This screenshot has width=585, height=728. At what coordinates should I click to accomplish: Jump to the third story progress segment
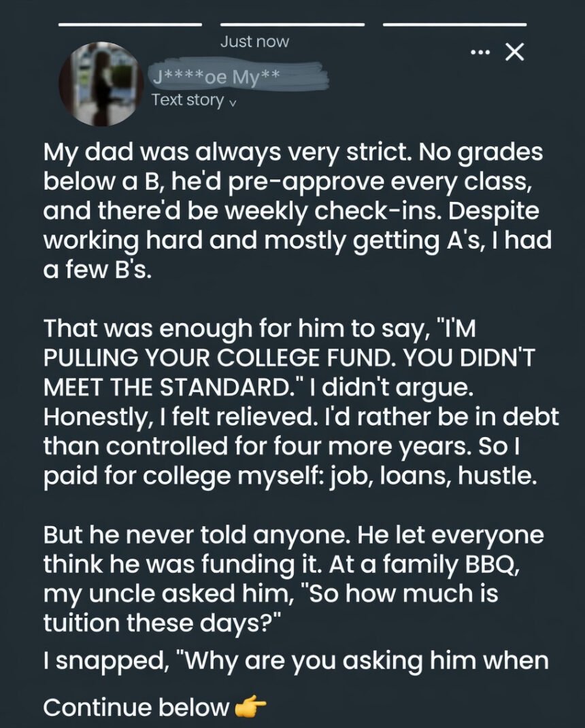click(x=454, y=24)
